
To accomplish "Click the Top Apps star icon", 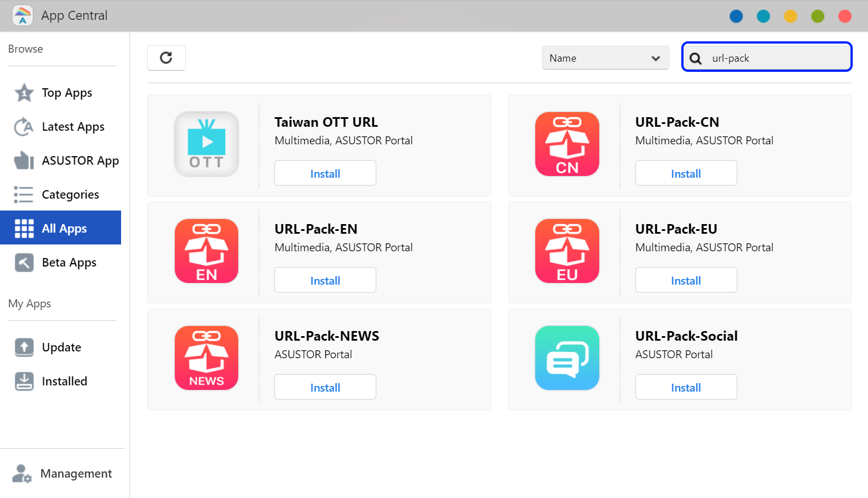I will pos(24,92).
